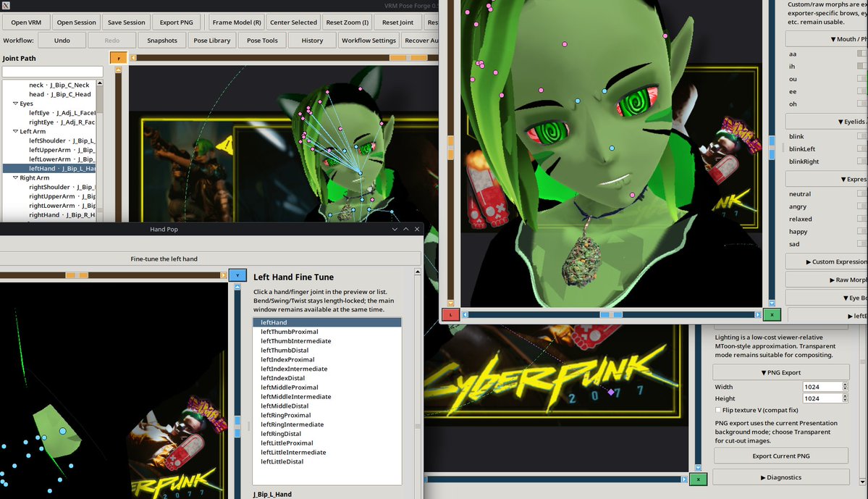The height and width of the screenshot is (499, 868).
Task: Click the Export PNG toolbar button
Action: [177, 22]
